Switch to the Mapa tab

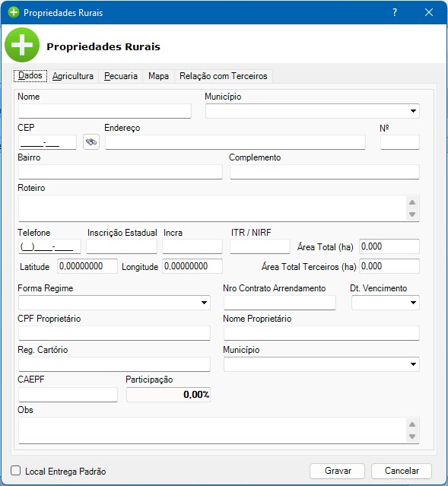click(158, 76)
